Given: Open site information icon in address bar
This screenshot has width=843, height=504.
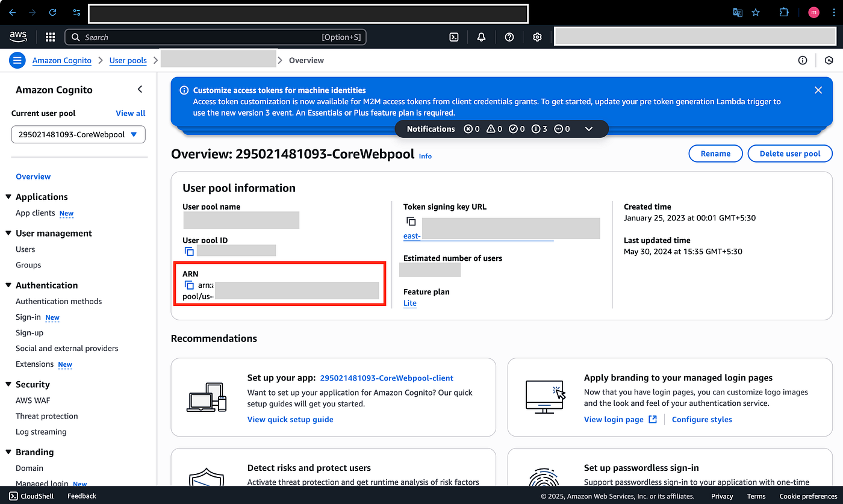Looking at the screenshot, I should click(x=76, y=12).
